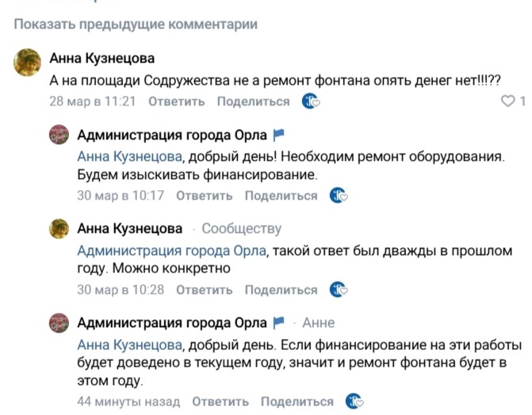Follow the Анна Кузнецова mention in the last reply
This screenshot has width=532, height=415.
pyautogui.click(x=130, y=345)
